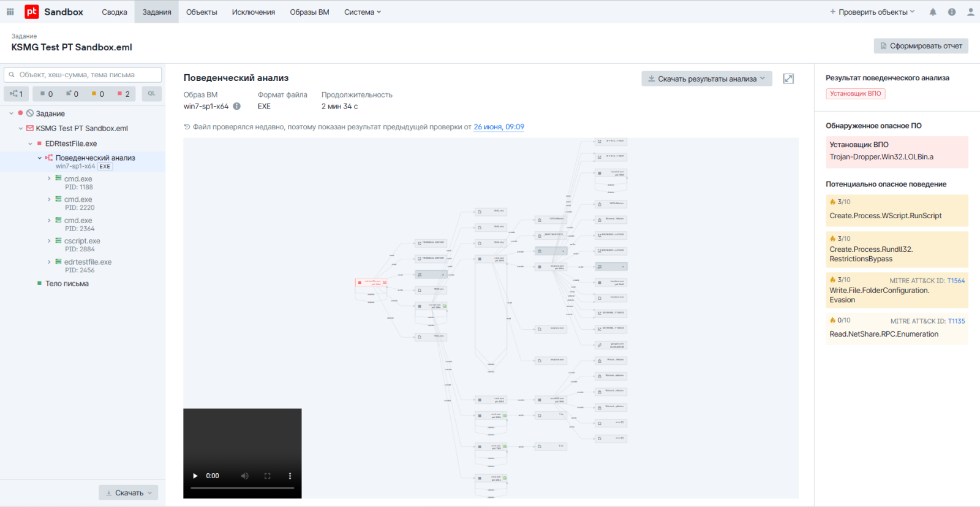980x507 pixels.
Task: Click the process icon of edrtestfile.exe
Action: click(x=58, y=262)
